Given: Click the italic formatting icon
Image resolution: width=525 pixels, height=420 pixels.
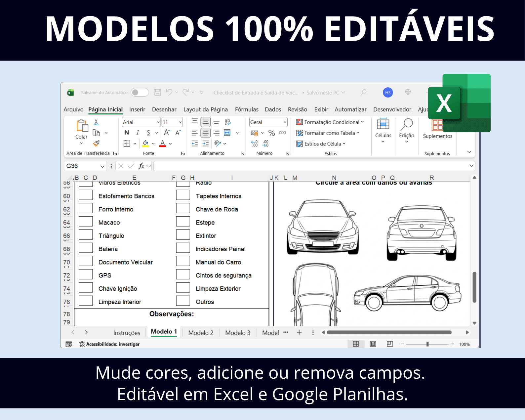Looking at the screenshot, I should (x=138, y=133).
